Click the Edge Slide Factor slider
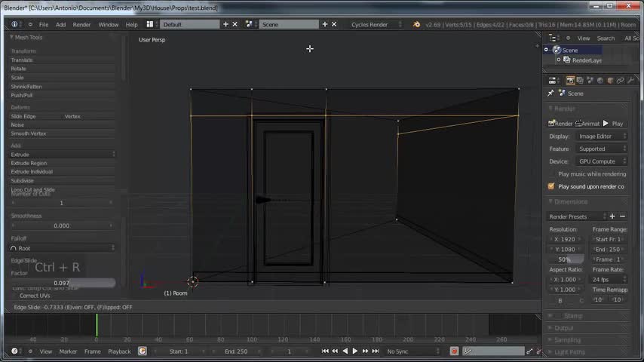644x362 pixels. pyautogui.click(x=62, y=283)
